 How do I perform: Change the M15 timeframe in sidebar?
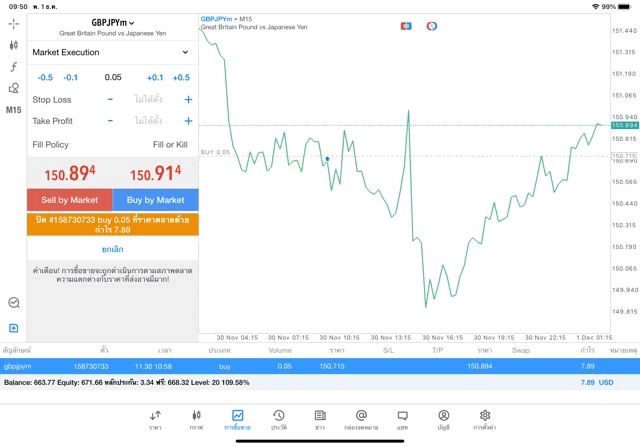pyautogui.click(x=13, y=110)
